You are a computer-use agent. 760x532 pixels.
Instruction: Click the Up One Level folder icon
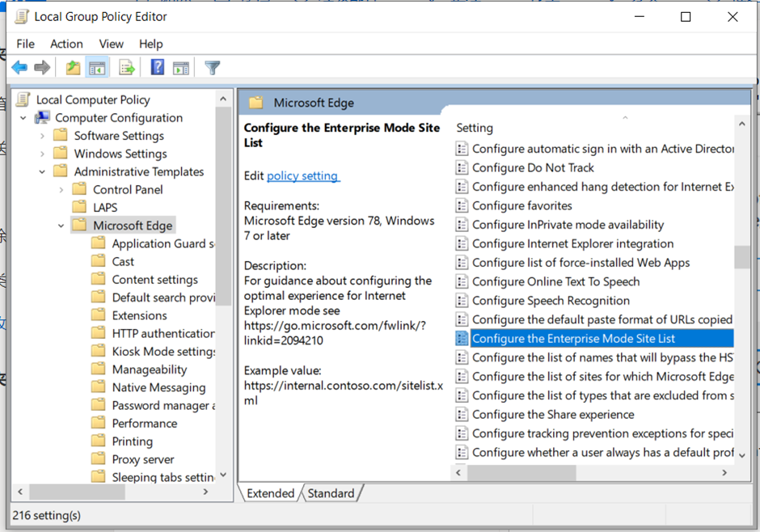coord(72,67)
